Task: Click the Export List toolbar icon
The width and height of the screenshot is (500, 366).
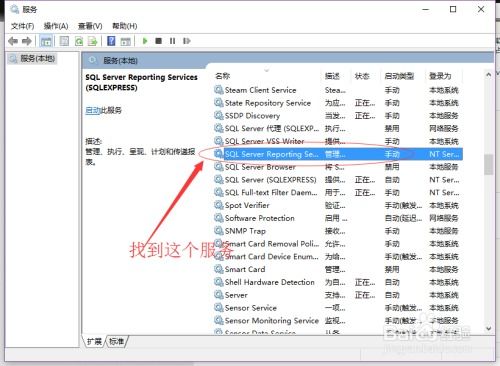Action: point(92,41)
